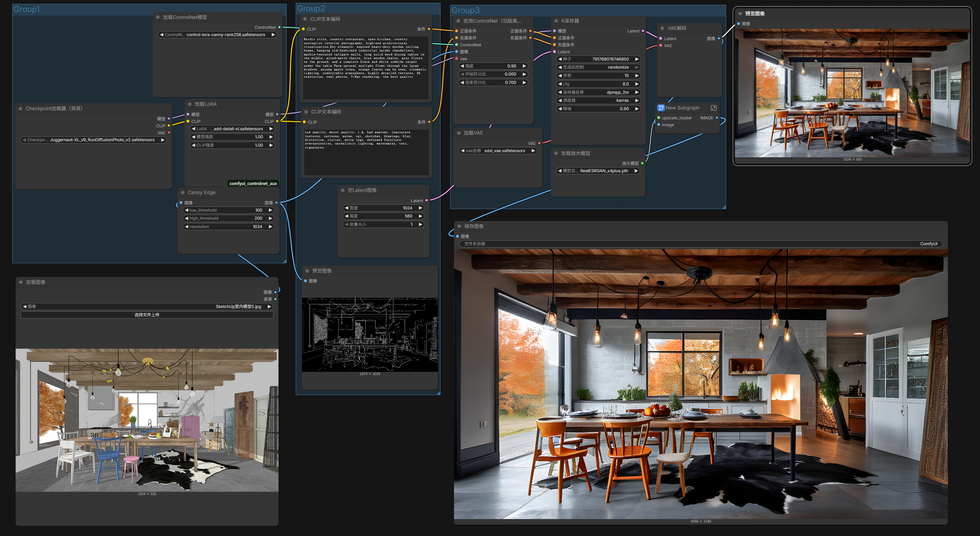Viewport: 980px width, 536px height.
Task: Select the Group1 title label
Action: [x=26, y=9]
